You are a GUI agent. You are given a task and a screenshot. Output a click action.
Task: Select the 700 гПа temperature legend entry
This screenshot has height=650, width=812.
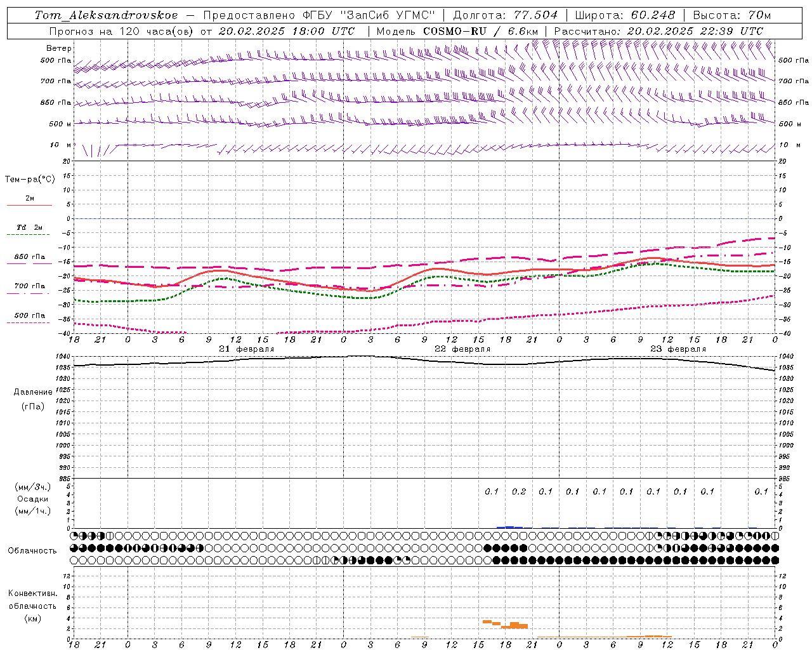pyautogui.click(x=30, y=286)
